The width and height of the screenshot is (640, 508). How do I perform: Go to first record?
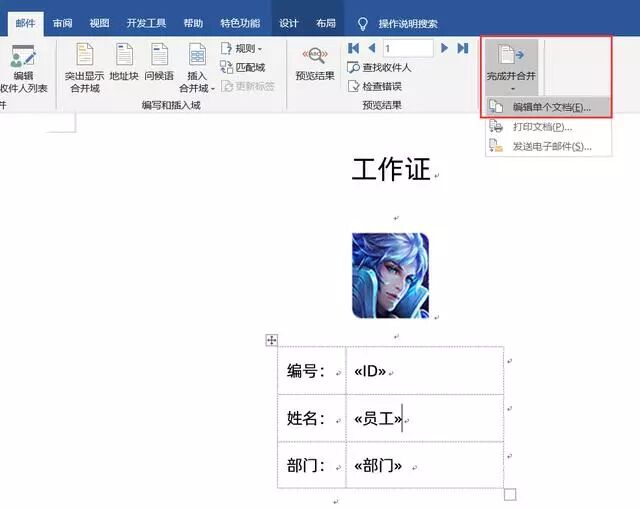click(x=353, y=49)
